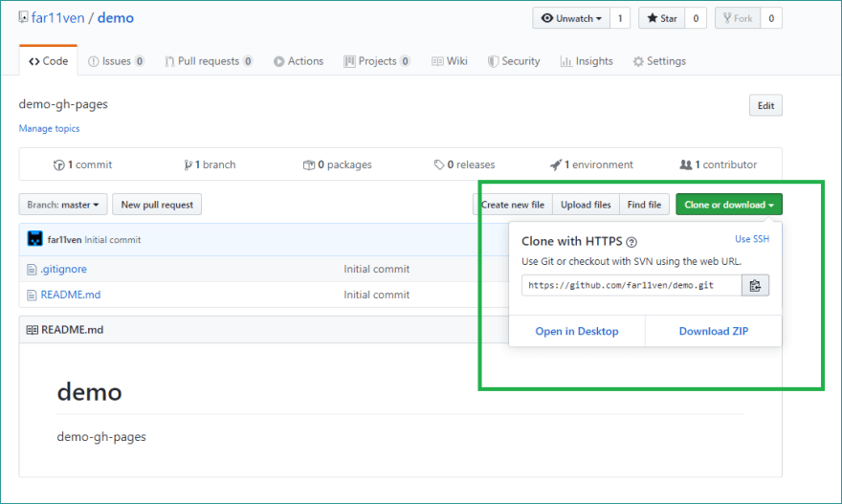Open the README.md file link
Screen dimensions: 842x504
click(x=71, y=295)
